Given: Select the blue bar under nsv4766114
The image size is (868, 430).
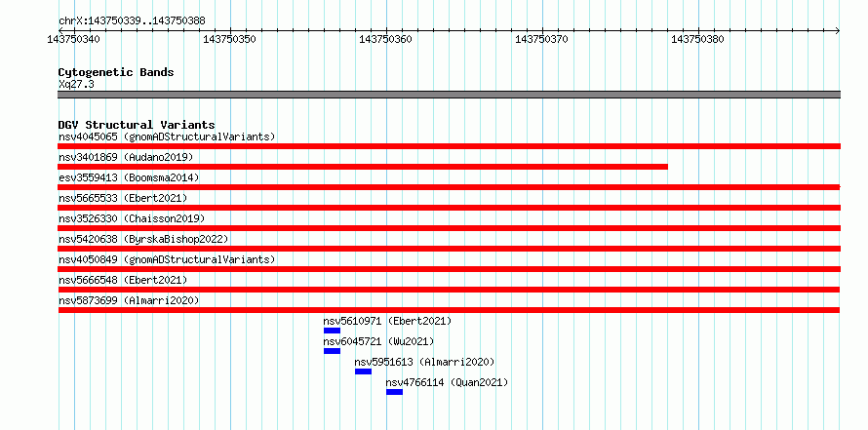Looking at the screenshot, I should point(395,392).
